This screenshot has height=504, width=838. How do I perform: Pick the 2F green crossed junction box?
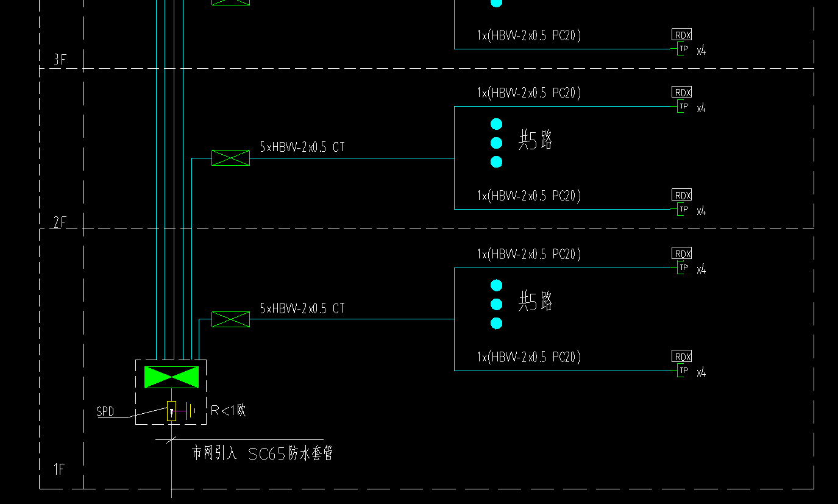pos(230,158)
